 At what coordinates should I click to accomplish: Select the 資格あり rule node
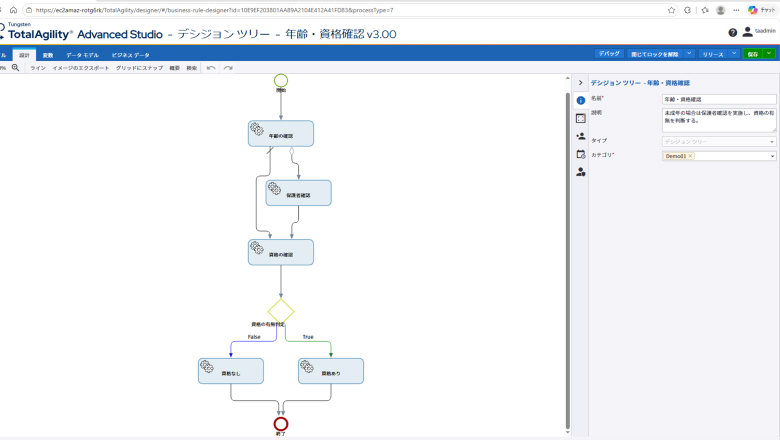click(x=331, y=371)
